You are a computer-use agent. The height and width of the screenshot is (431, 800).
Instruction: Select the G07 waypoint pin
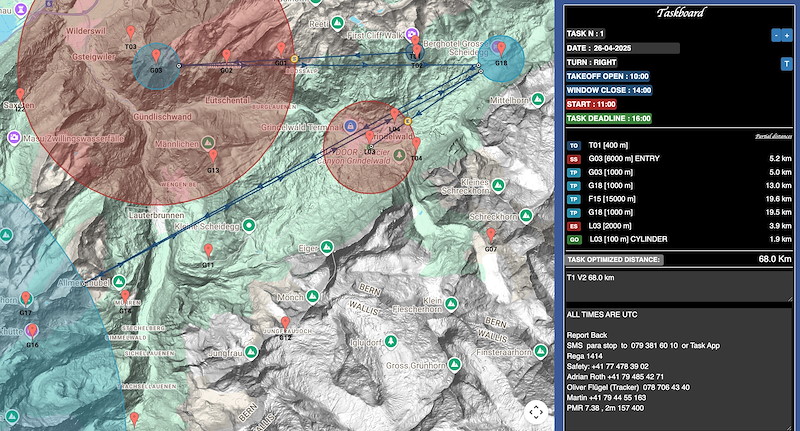click(490, 235)
